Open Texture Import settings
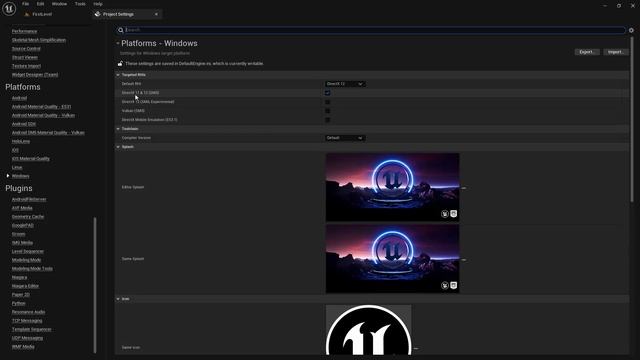Image resolution: width=640 pixels, height=360 pixels. 27,66
